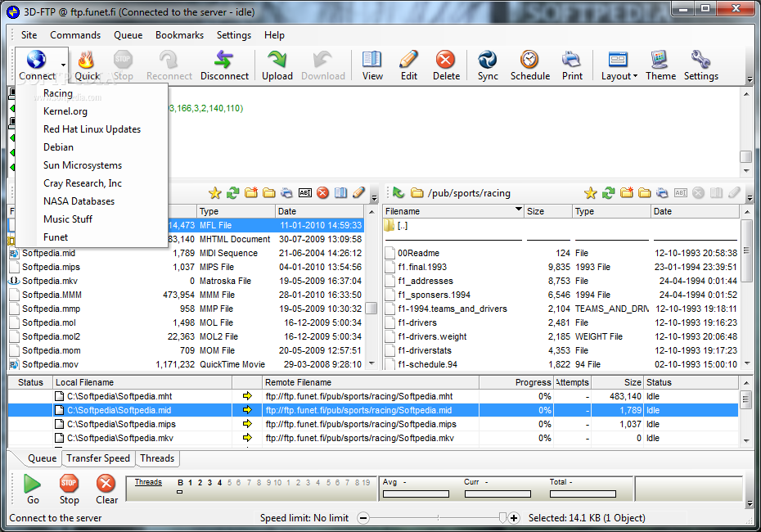Switch to the Transfer Speed tab

98,458
